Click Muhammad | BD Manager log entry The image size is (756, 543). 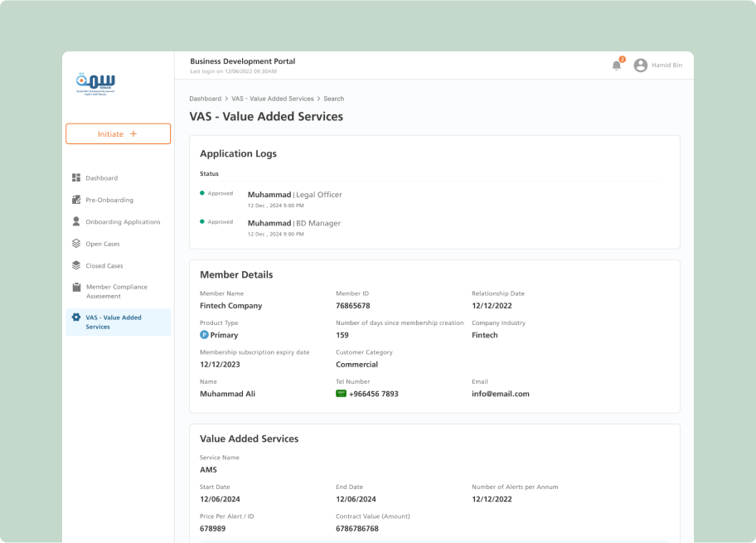point(294,223)
